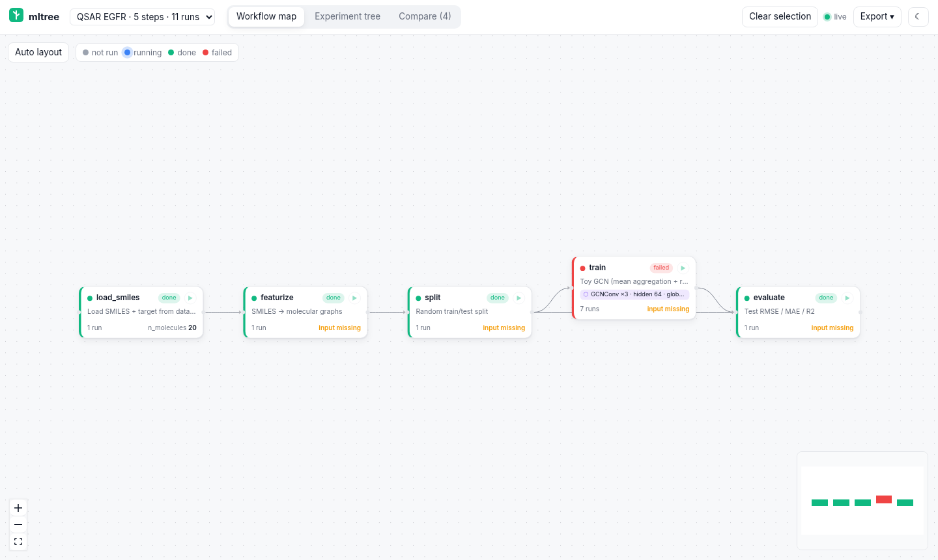Click Test RMSE / MAE / R2 description
The width and height of the screenshot is (938, 560).
(x=779, y=312)
